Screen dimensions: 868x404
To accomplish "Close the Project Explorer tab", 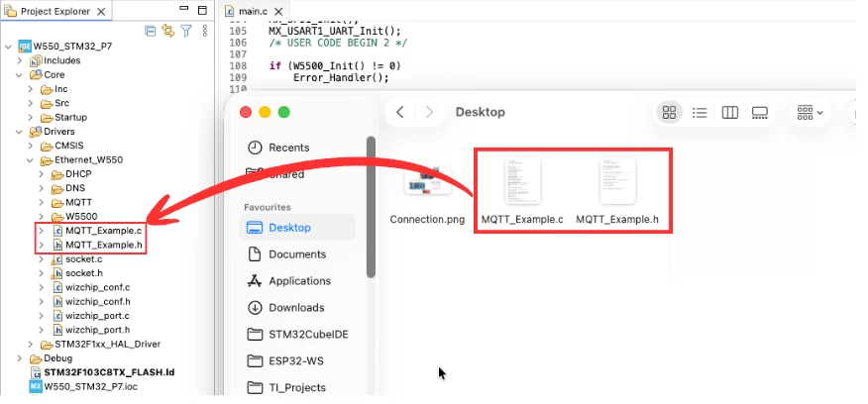I will 101,12.
